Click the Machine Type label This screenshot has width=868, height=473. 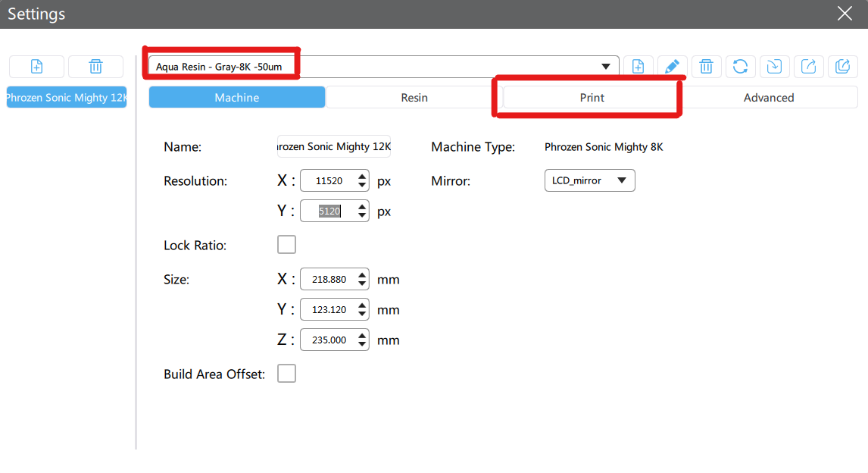pyautogui.click(x=473, y=147)
